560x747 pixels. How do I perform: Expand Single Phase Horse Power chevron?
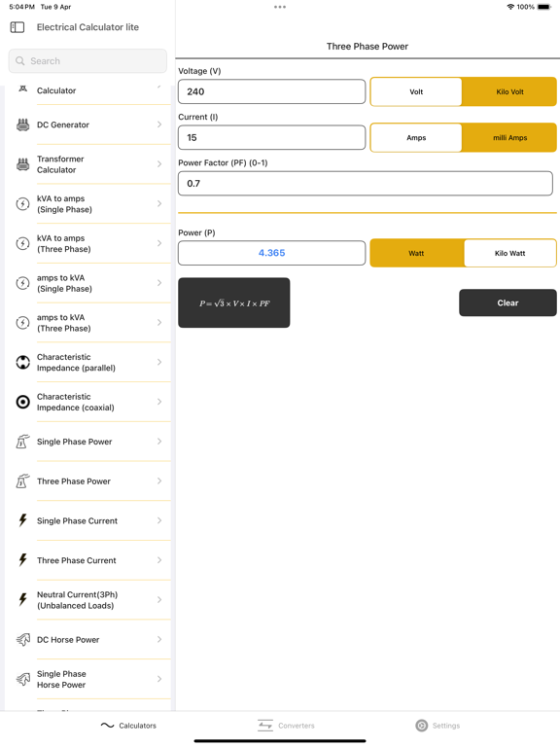[159, 678]
